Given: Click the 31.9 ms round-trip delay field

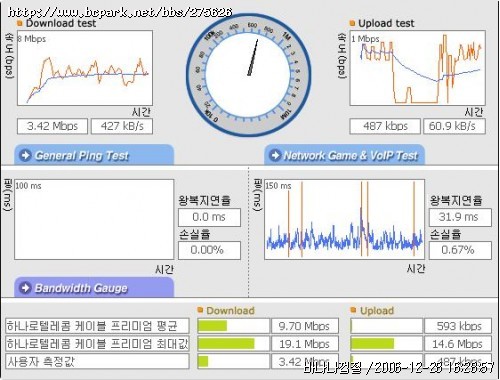Looking at the screenshot, I should point(460,217).
